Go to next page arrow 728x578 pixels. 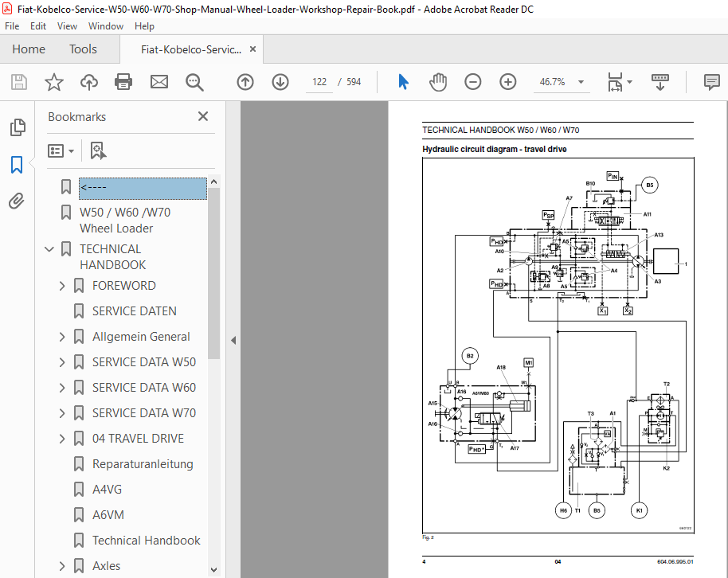[x=280, y=82]
